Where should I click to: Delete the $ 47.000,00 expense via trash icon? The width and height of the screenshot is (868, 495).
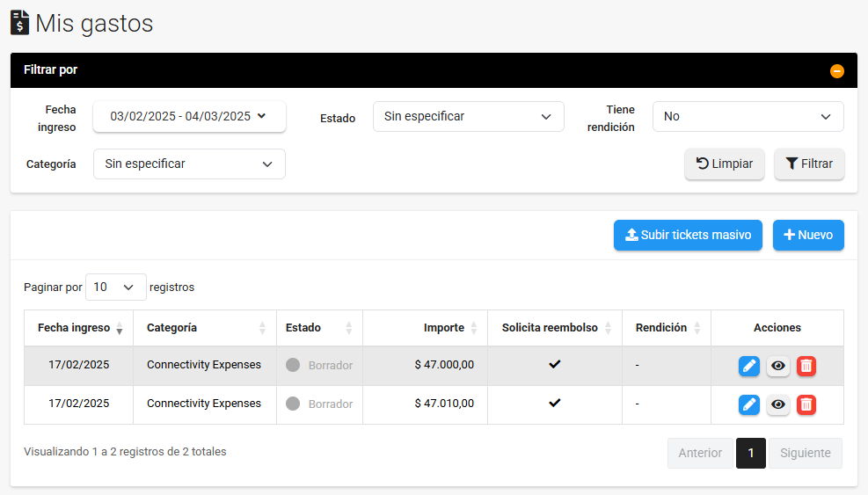[x=806, y=366]
